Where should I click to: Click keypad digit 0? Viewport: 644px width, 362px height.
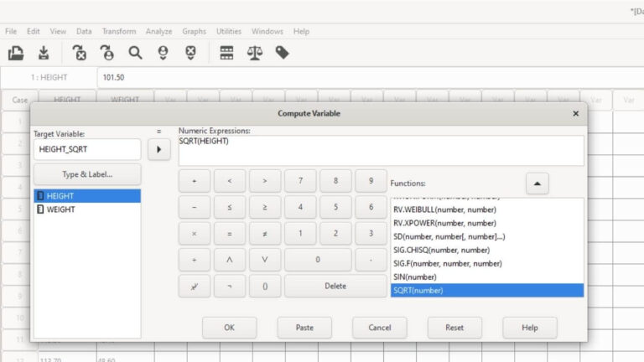coord(318,260)
